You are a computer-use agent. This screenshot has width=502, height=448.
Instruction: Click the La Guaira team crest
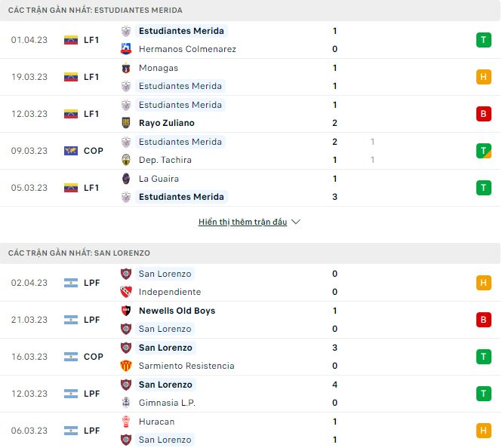pos(126,179)
